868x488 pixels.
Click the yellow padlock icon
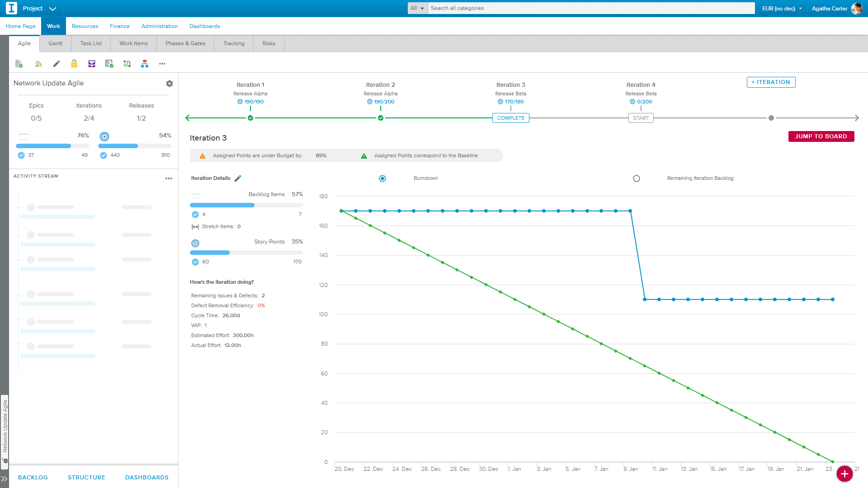click(74, 64)
